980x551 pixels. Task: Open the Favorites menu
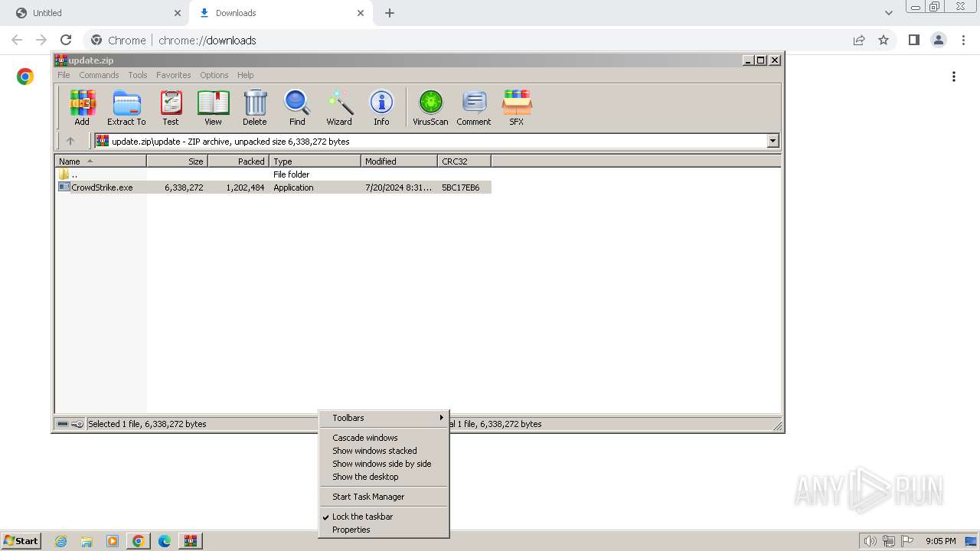tap(174, 75)
